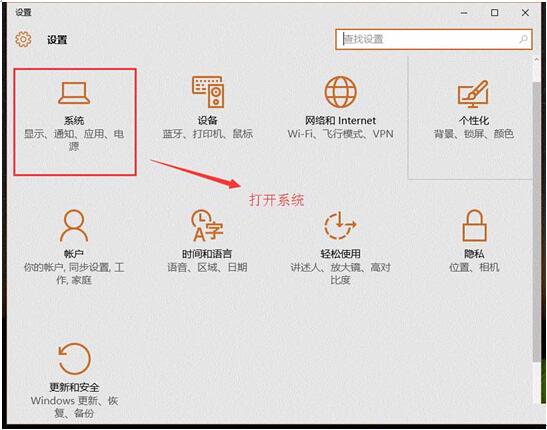The height and width of the screenshot is (430, 547).
Task: Open the 网络和 Internet globe icon
Action: coord(340,92)
